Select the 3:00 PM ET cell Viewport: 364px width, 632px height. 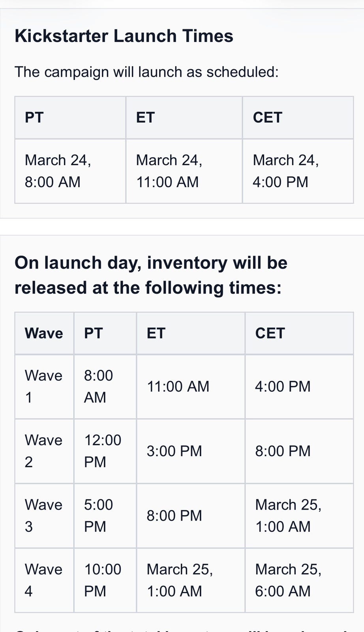pyautogui.click(x=174, y=451)
